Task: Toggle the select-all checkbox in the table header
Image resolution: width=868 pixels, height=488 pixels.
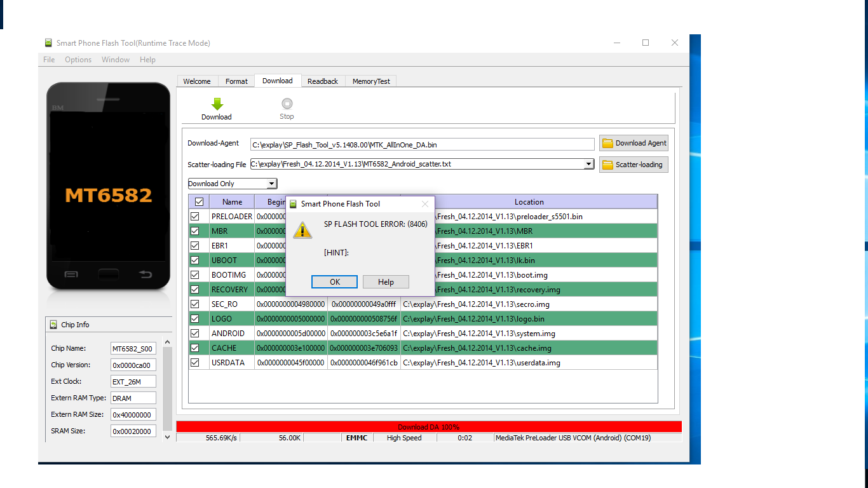Action: (x=199, y=202)
